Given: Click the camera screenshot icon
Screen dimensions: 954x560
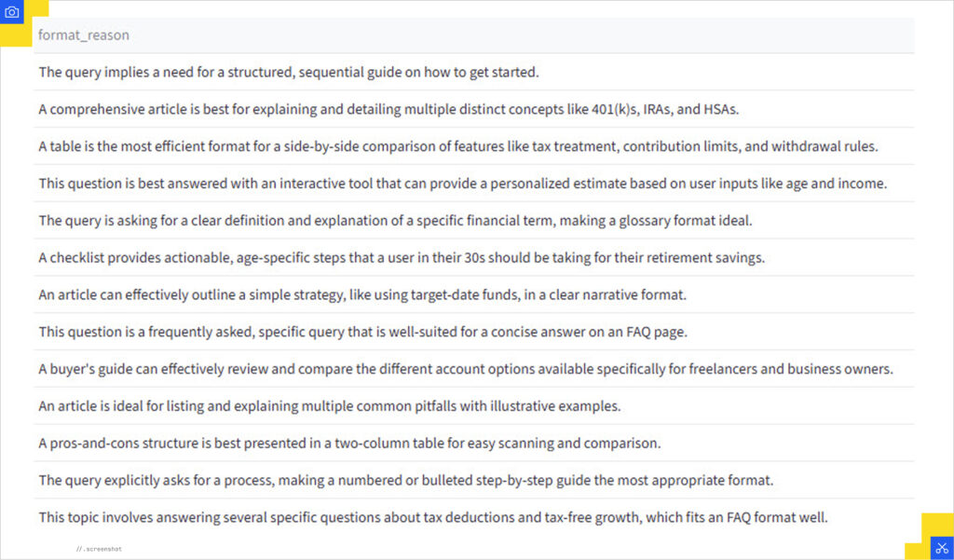Looking at the screenshot, I should point(11,12).
